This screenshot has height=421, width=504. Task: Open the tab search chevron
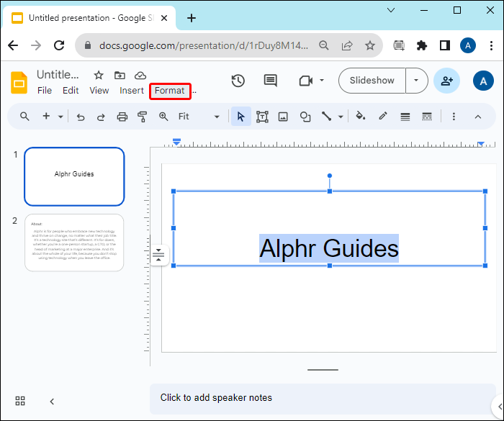click(x=391, y=10)
